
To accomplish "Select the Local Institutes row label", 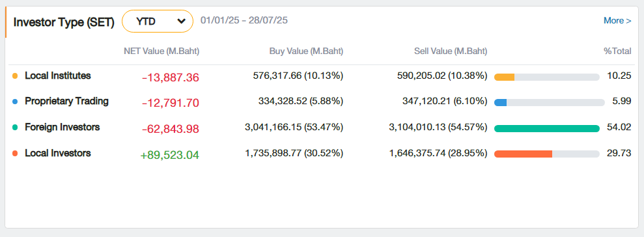I will (58, 76).
